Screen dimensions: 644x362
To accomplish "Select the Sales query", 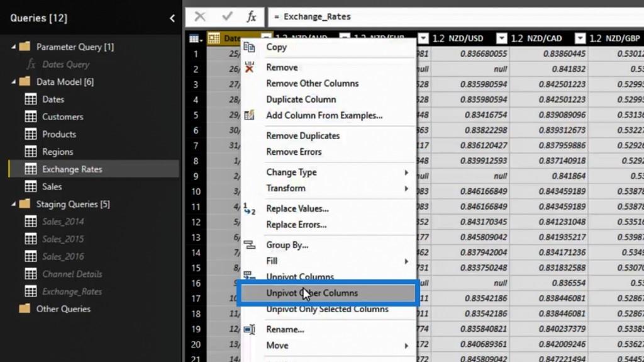I will point(52,187).
